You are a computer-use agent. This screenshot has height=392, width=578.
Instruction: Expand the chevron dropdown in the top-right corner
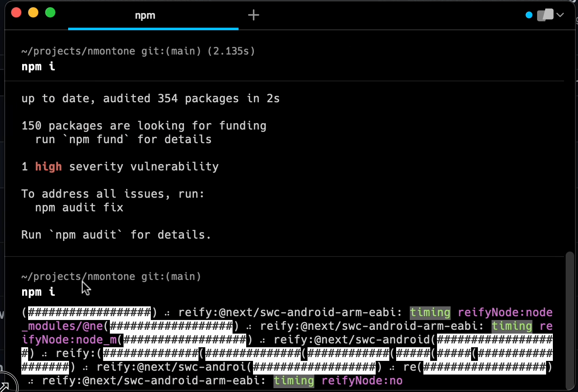(x=561, y=15)
